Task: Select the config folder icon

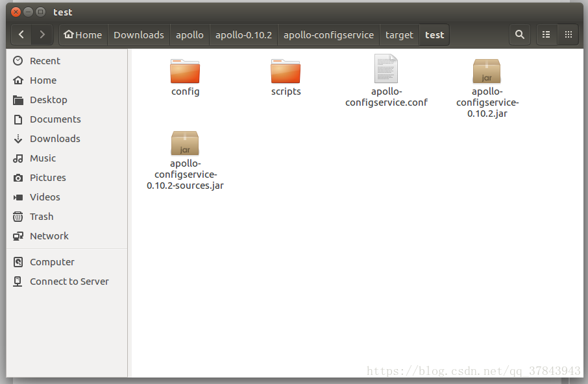Action: point(185,71)
